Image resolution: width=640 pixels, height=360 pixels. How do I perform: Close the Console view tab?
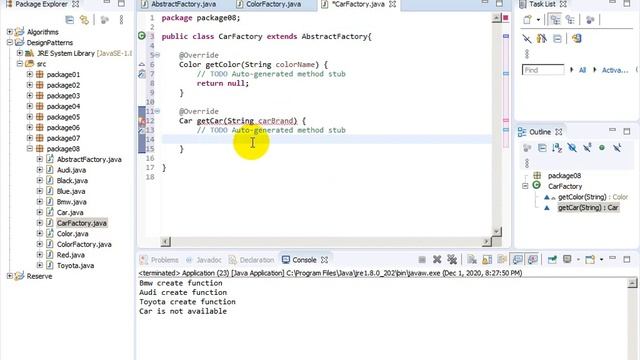coord(324,260)
